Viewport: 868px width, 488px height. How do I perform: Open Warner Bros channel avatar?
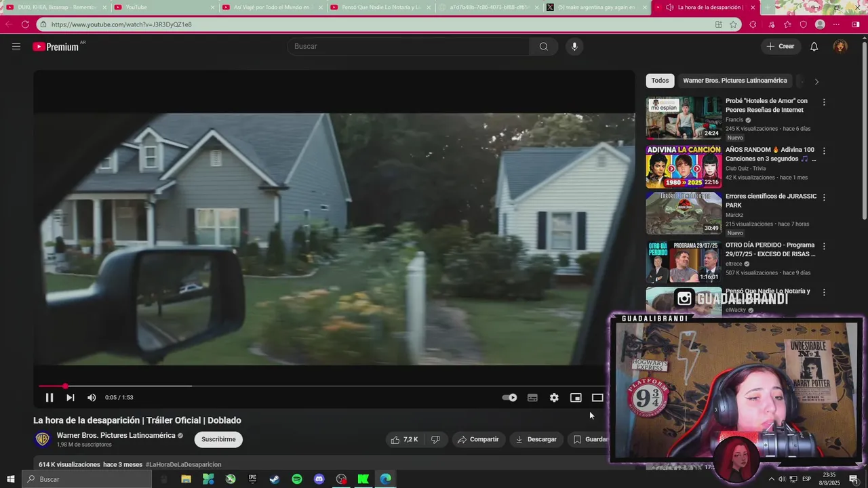(x=42, y=439)
